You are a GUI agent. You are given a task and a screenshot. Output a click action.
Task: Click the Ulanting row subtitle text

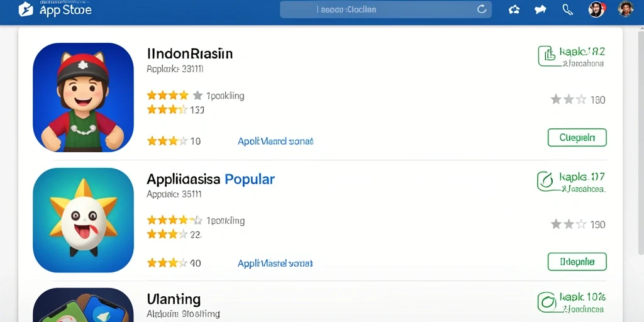point(183,314)
